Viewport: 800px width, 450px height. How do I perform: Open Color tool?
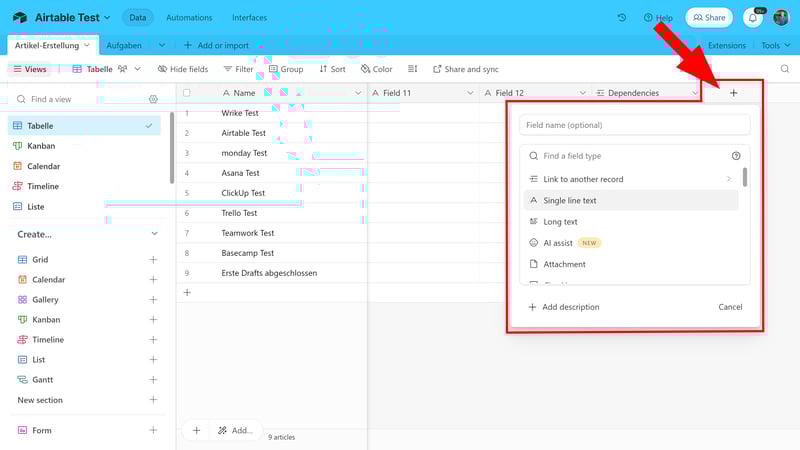[377, 69]
